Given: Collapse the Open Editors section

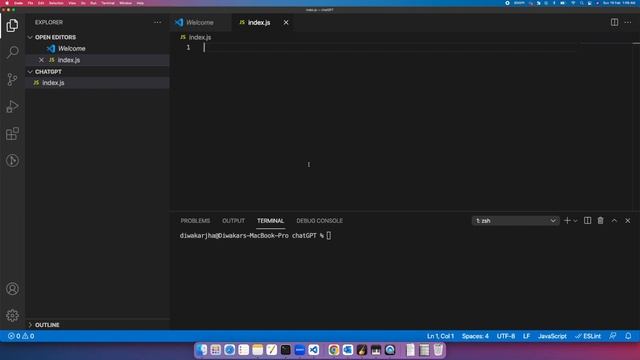Looking at the screenshot, I should 30,37.
